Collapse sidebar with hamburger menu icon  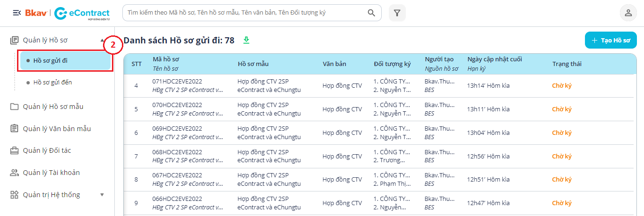click(17, 13)
